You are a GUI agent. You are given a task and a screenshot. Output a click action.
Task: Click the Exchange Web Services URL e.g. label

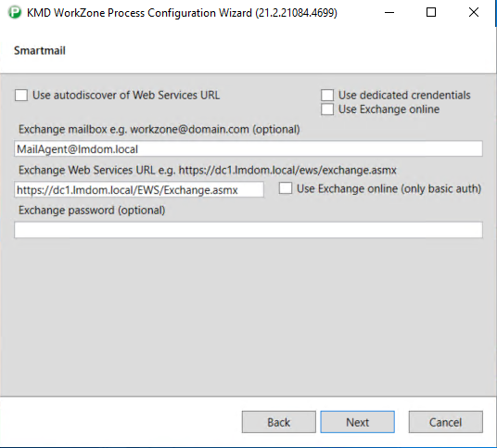[208, 171]
